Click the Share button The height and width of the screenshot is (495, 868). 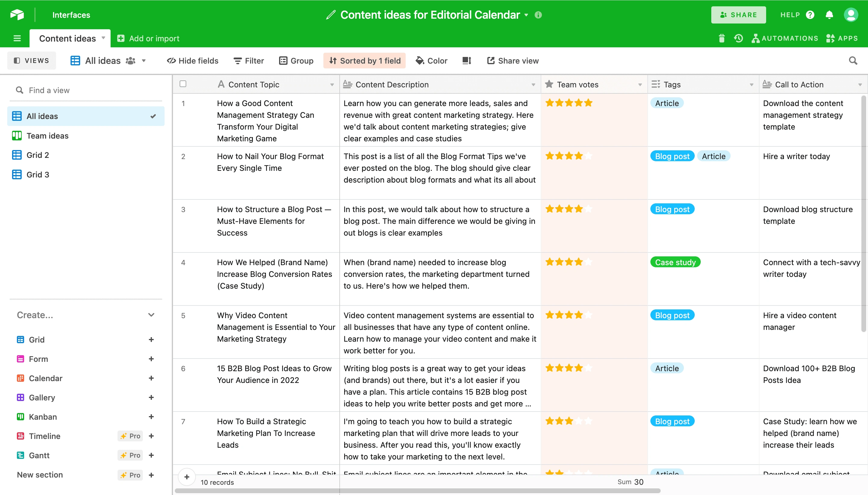tap(738, 15)
